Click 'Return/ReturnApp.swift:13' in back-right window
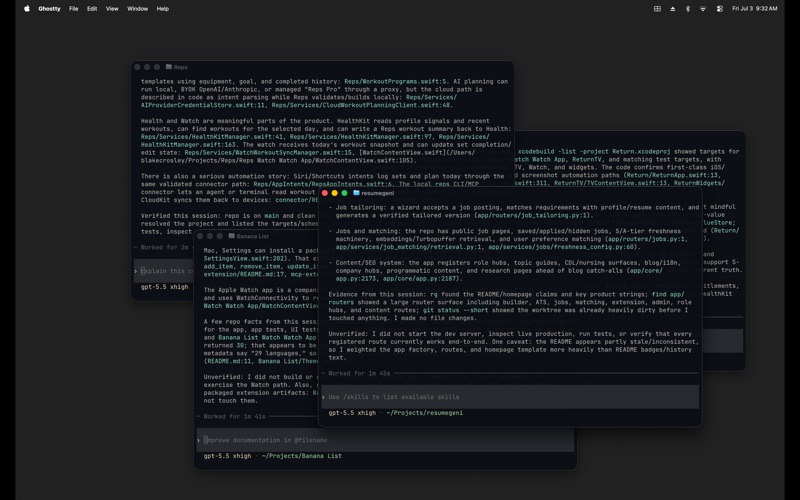Image resolution: width=800 pixels, height=500 pixels. pos(672,175)
